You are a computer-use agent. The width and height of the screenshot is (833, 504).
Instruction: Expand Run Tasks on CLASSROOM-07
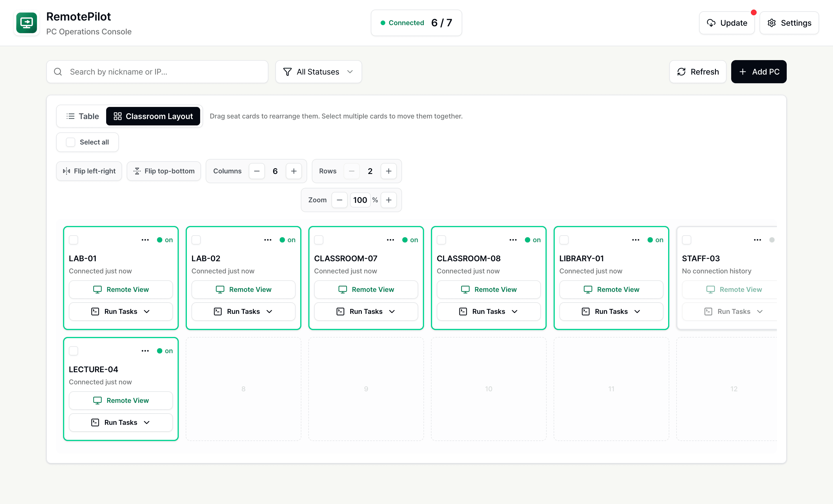click(x=366, y=312)
